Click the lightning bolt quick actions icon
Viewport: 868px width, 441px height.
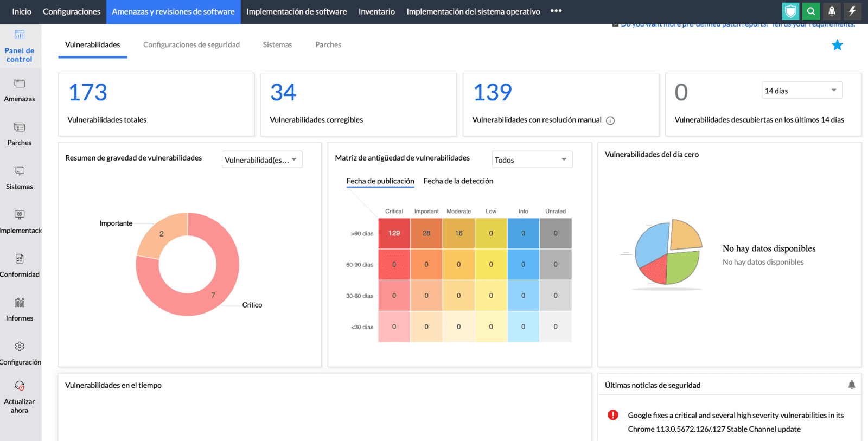coord(852,11)
